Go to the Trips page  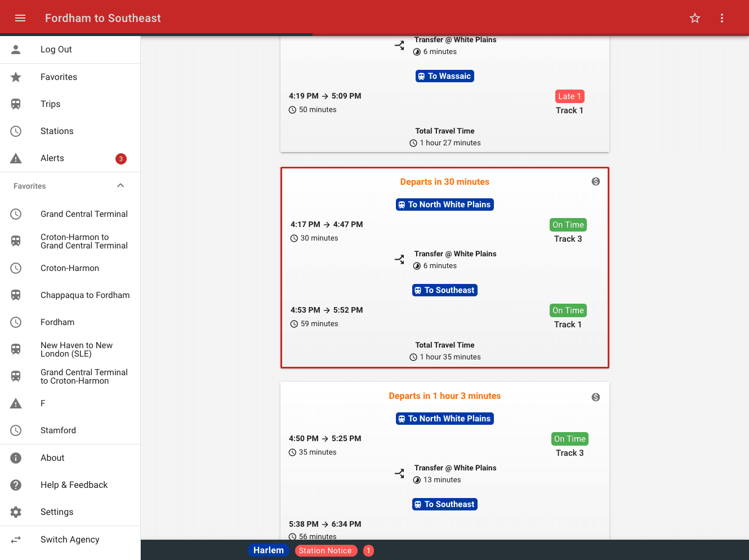tap(50, 104)
